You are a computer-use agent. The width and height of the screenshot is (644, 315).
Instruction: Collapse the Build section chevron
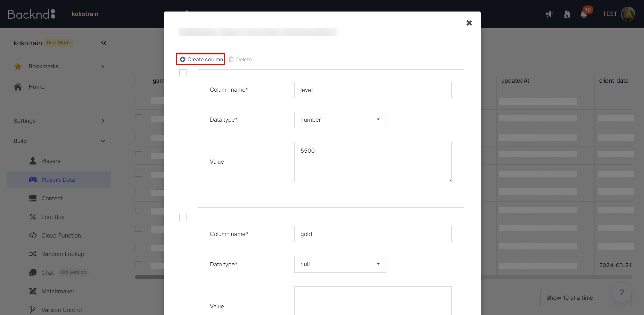(103, 141)
